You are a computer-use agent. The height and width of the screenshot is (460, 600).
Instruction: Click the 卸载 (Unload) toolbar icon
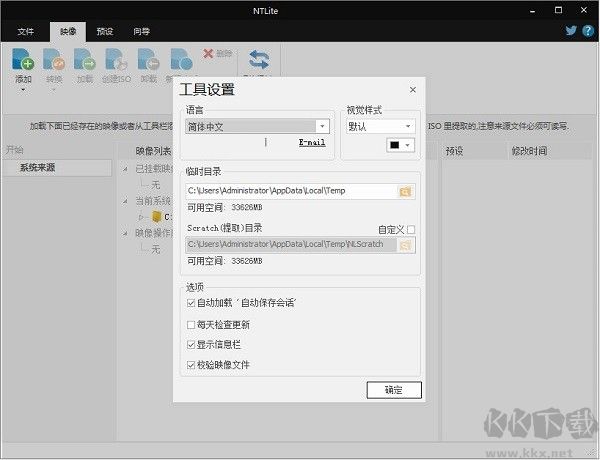point(148,60)
